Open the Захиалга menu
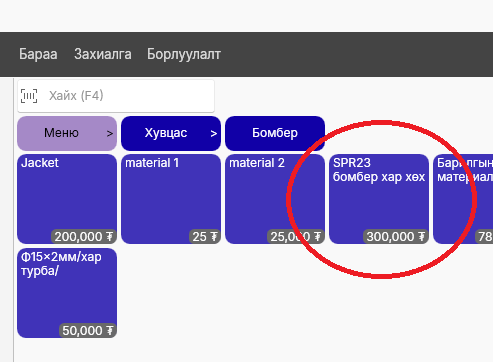Image resolution: width=493 pixels, height=362 pixels. click(x=103, y=54)
